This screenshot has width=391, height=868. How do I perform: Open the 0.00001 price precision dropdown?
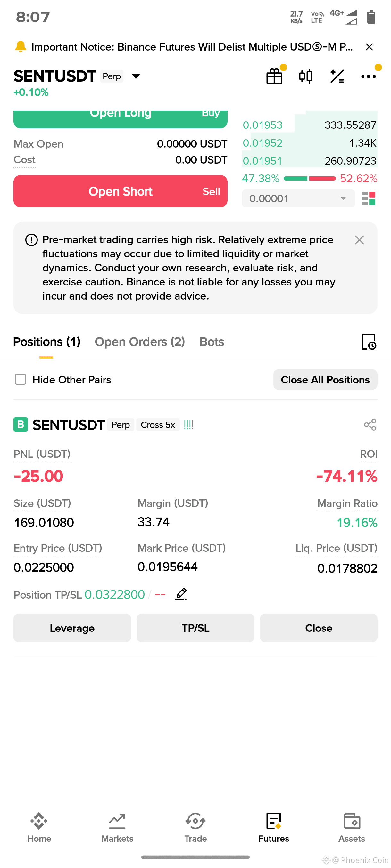coord(298,198)
